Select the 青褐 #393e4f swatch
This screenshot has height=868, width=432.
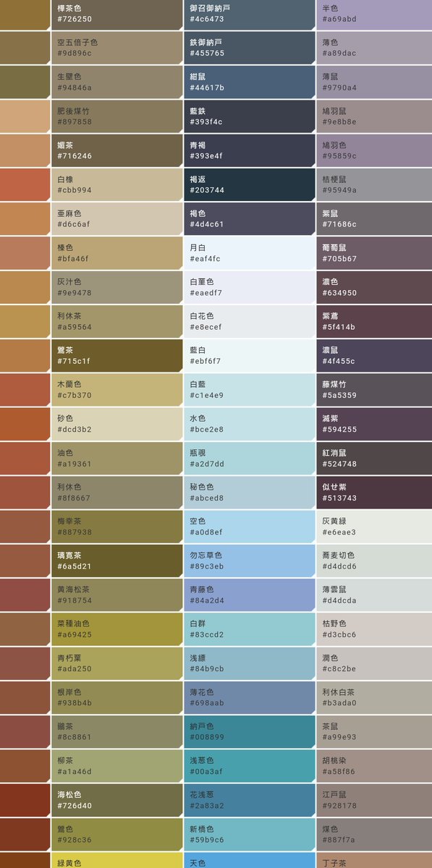click(x=249, y=150)
